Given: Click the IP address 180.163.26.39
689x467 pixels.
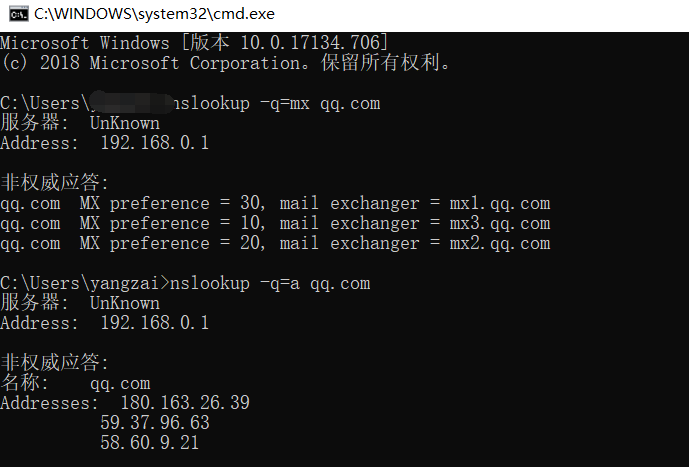Looking at the screenshot, I should coord(185,403).
